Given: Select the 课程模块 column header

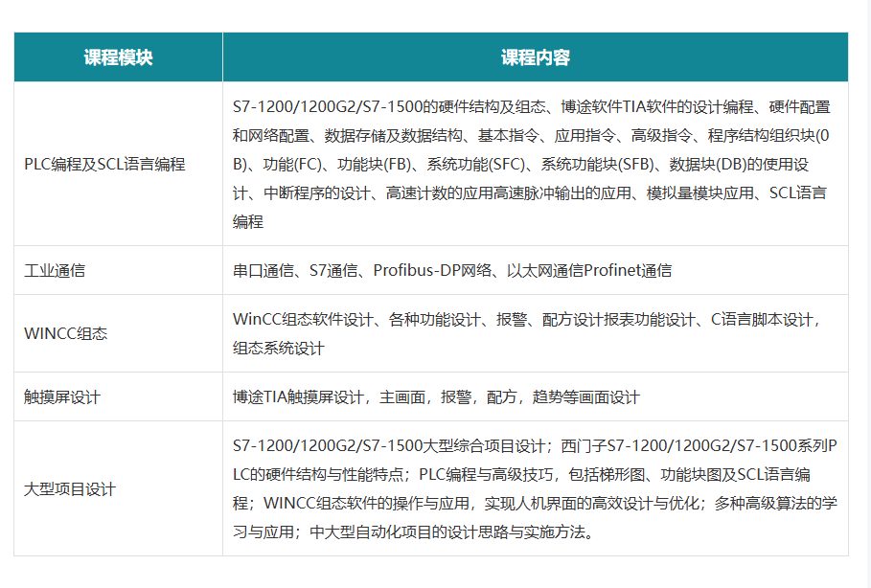Looking at the screenshot, I should pos(118,57).
